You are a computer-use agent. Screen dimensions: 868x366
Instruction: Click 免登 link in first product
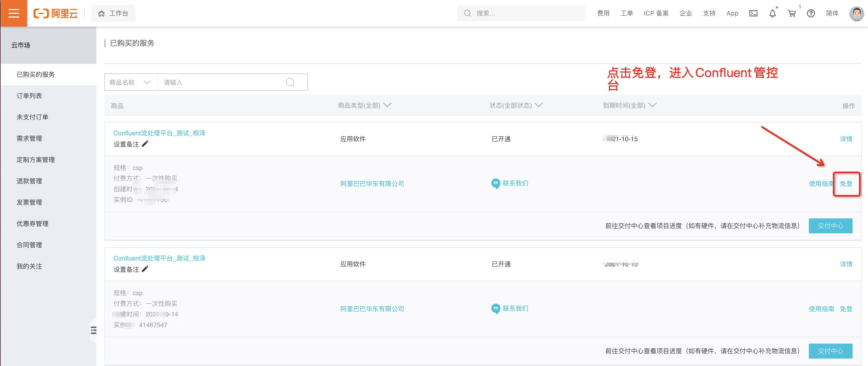(846, 184)
